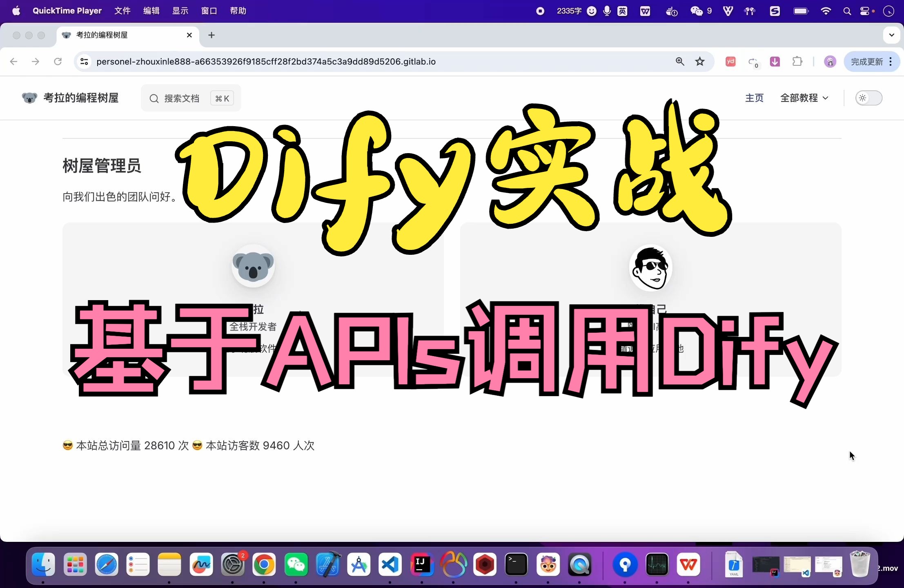Image resolution: width=904 pixels, height=588 pixels.
Task: Open Visual Studio Code from dock
Action: (390, 565)
